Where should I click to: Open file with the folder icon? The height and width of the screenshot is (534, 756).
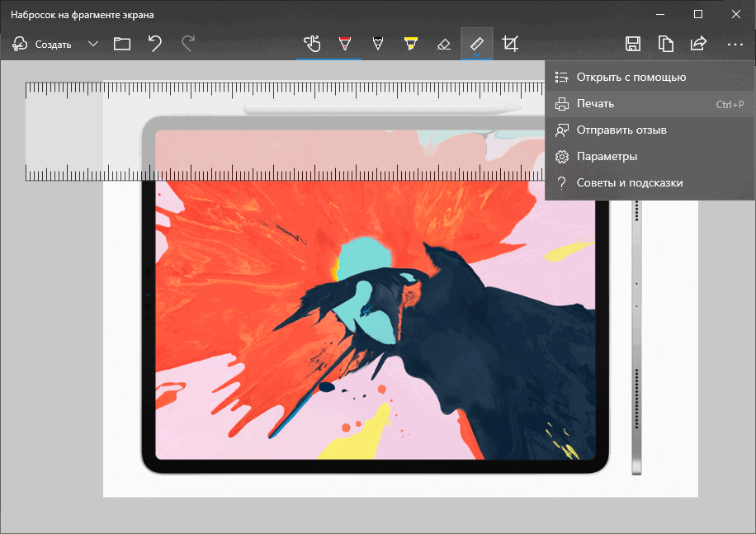(122, 45)
